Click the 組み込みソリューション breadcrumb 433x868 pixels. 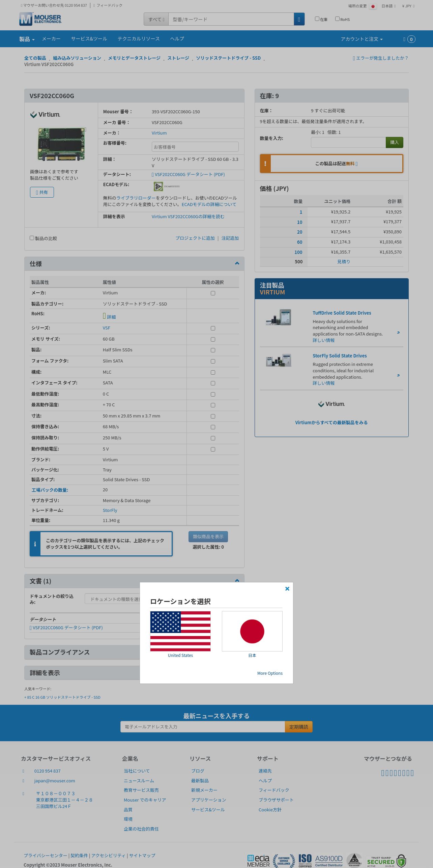click(x=77, y=58)
